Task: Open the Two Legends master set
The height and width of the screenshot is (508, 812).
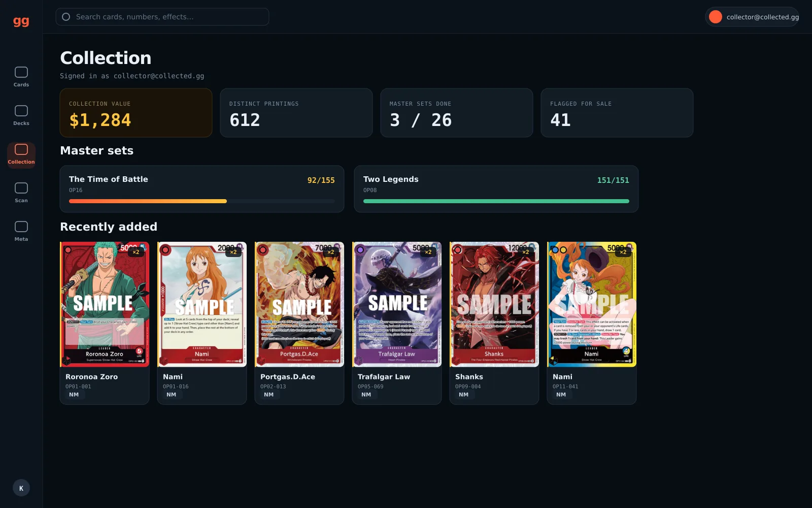Action: (496, 189)
